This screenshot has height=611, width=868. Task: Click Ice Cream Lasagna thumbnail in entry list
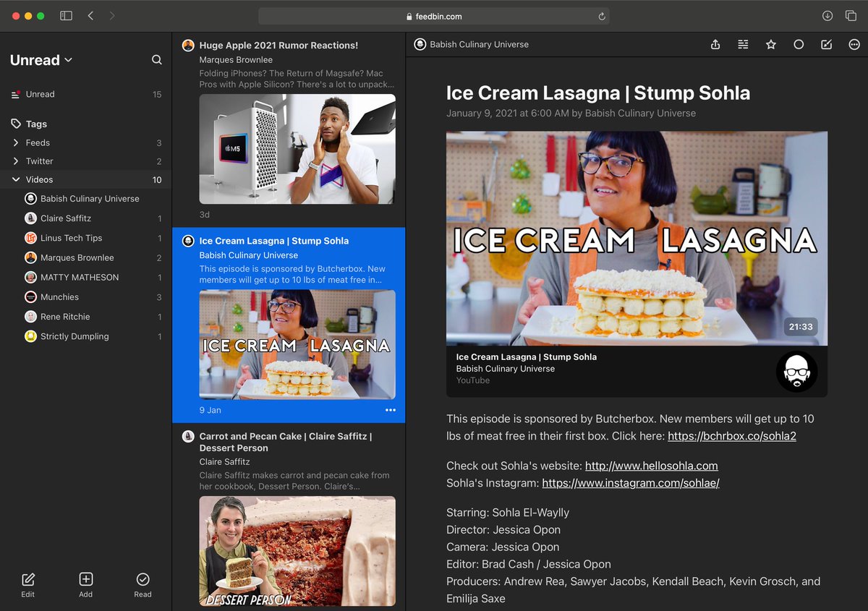click(297, 345)
